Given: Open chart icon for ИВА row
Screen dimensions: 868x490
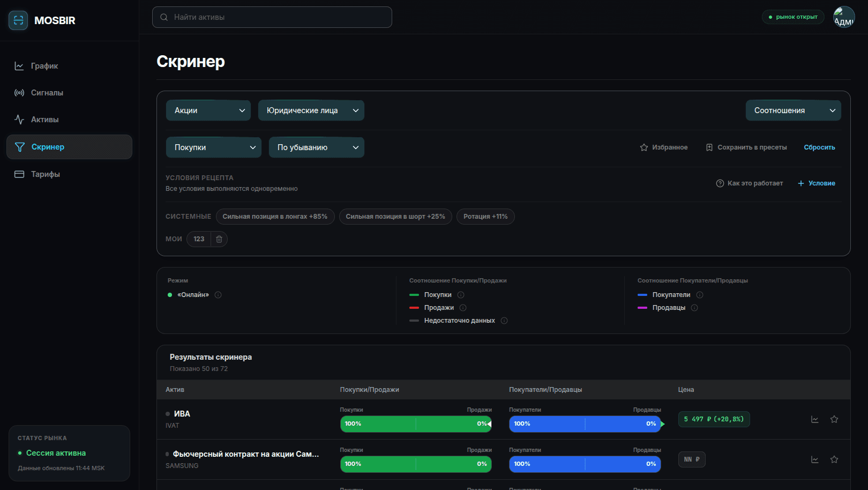Looking at the screenshot, I should pos(815,419).
